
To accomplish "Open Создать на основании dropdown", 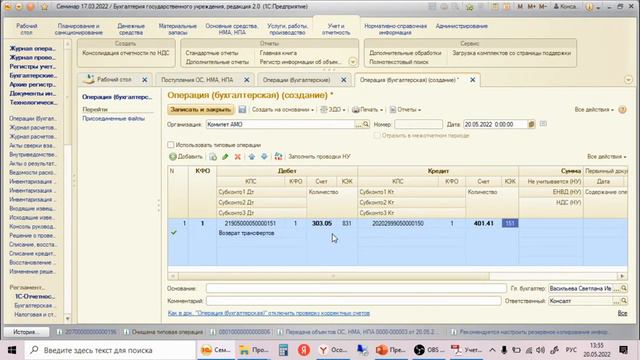I will 282,109.
